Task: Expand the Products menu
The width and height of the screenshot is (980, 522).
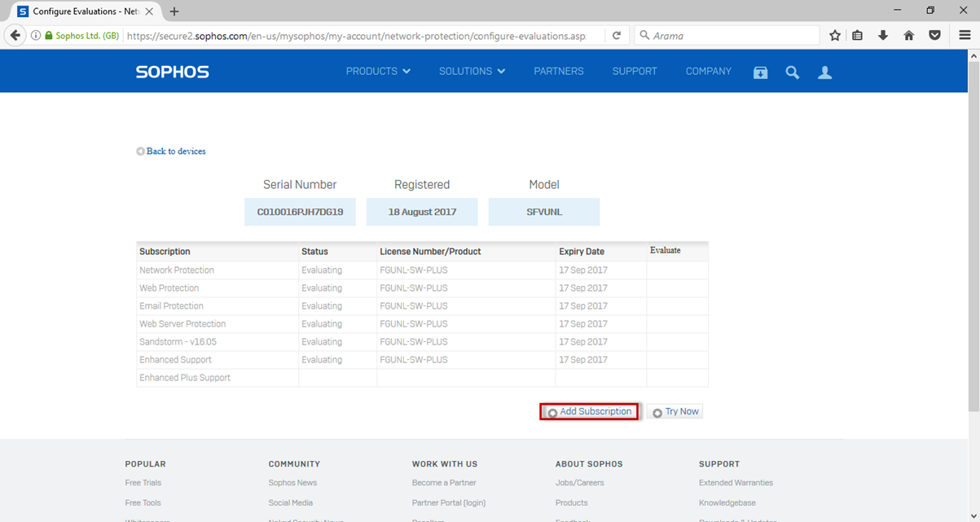Action: [x=378, y=72]
